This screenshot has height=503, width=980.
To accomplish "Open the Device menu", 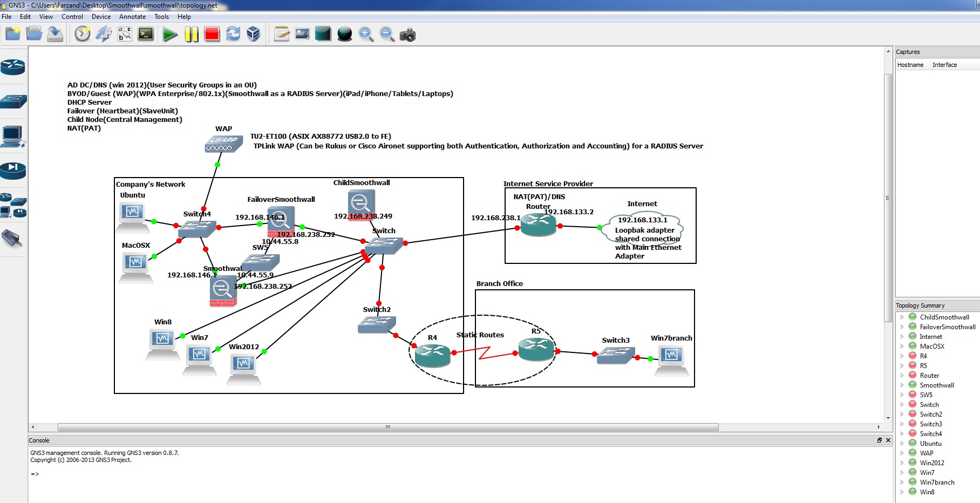I will point(101,17).
